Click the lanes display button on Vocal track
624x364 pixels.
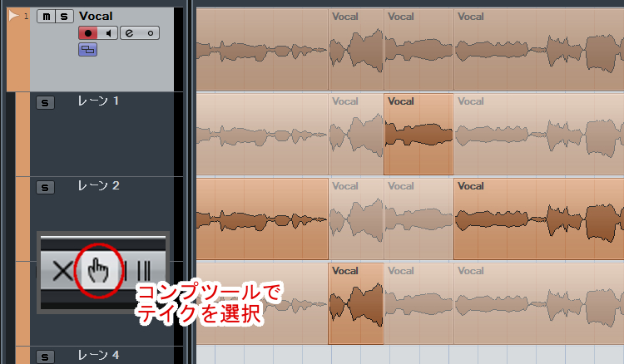click(87, 50)
